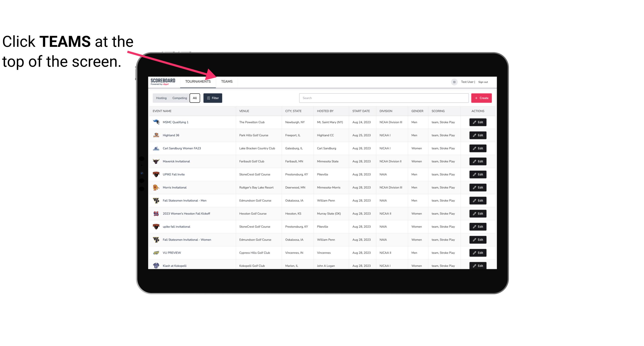Image resolution: width=644 pixels, height=346 pixels.
Task: Click the Edit icon for Maverick Invitational
Action: tap(478, 161)
